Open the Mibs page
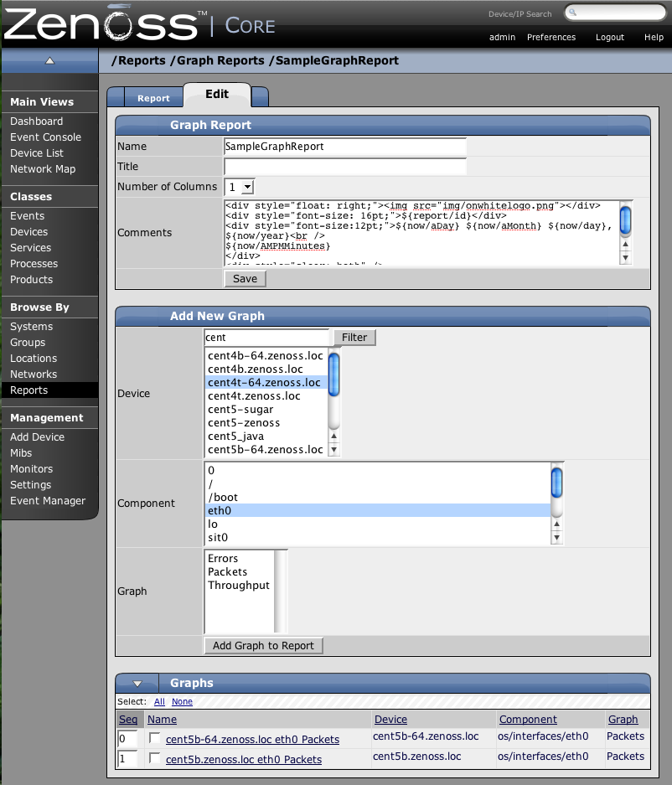The image size is (672, 785). (x=21, y=453)
